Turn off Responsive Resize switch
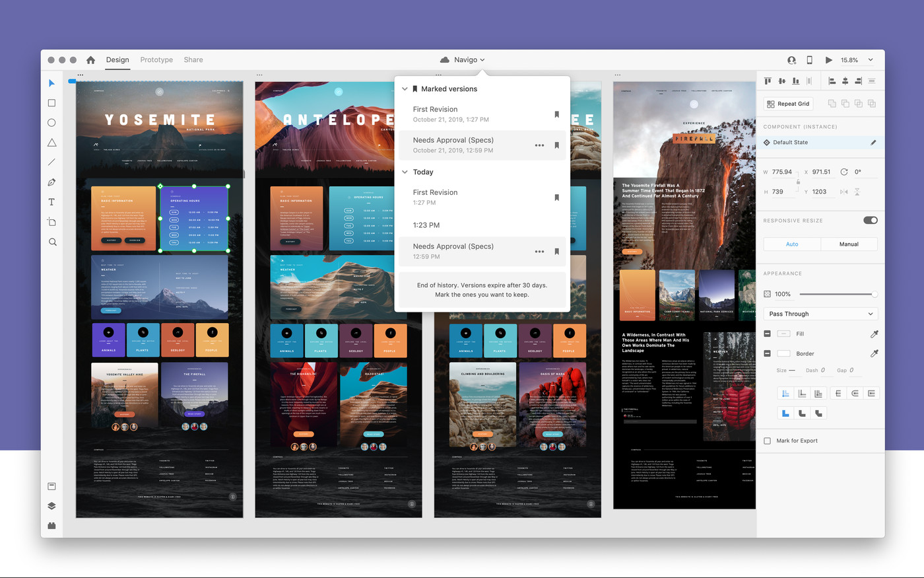Screen dimensions: 924x578 870,221
